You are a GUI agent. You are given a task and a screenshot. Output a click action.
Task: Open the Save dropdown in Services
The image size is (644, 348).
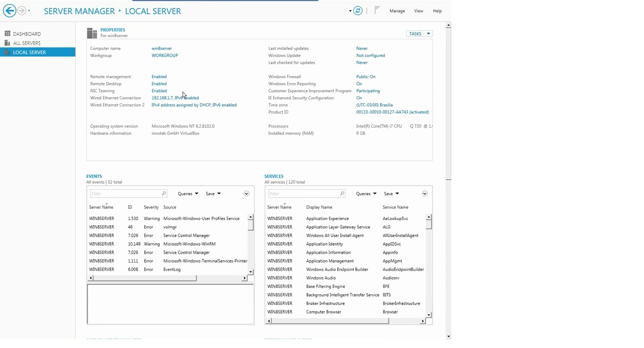coord(391,194)
